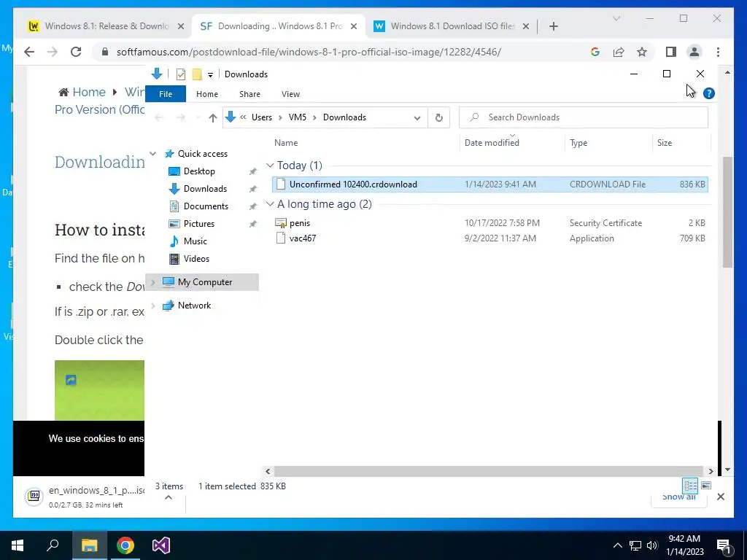Select Documents in Quick access
The width and height of the screenshot is (747, 560).
click(x=206, y=206)
